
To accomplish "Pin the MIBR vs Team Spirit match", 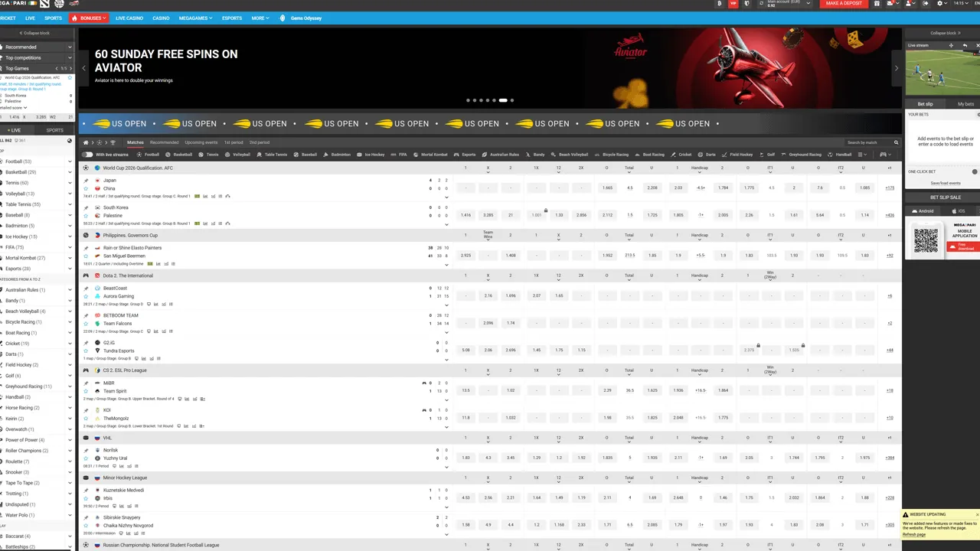I will [86, 383].
